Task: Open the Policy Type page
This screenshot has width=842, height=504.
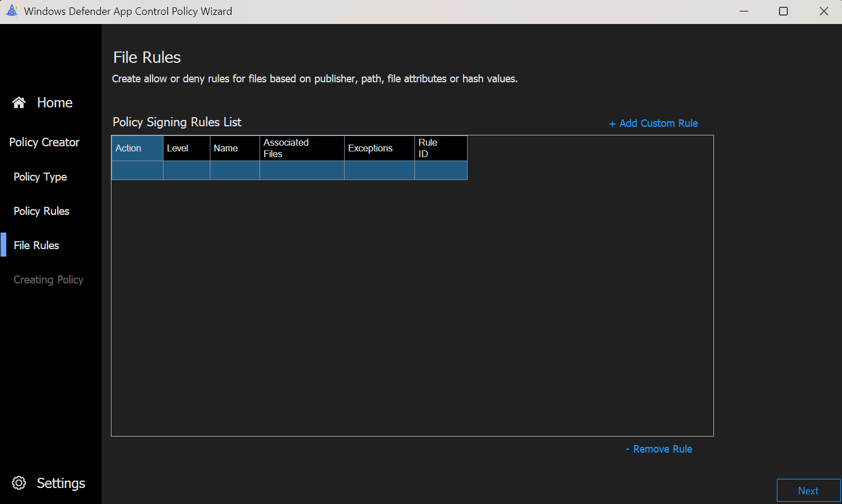Action: pos(40,177)
